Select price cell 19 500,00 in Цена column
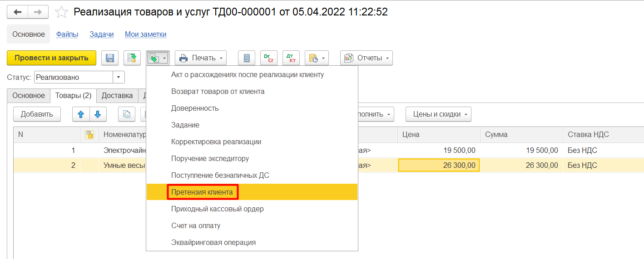 click(439, 150)
